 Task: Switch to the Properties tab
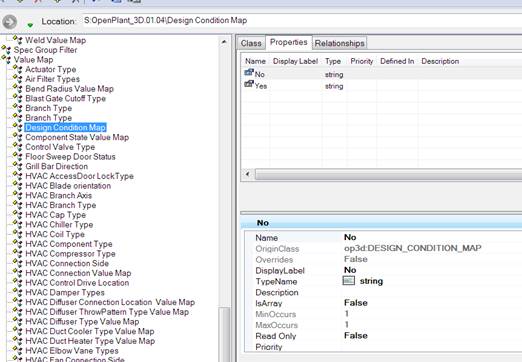pos(288,42)
